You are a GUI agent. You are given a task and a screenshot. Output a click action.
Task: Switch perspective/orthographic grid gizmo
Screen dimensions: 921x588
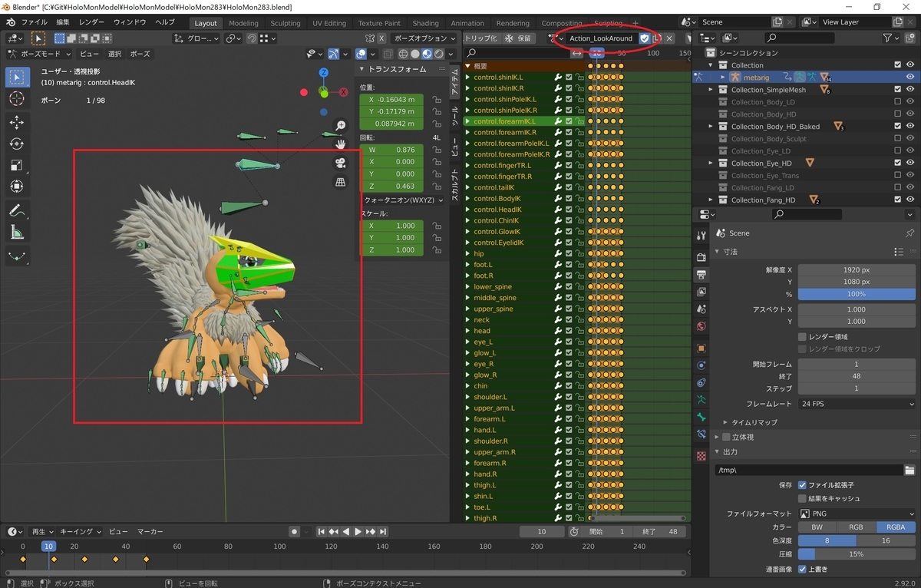[x=341, y=182]
